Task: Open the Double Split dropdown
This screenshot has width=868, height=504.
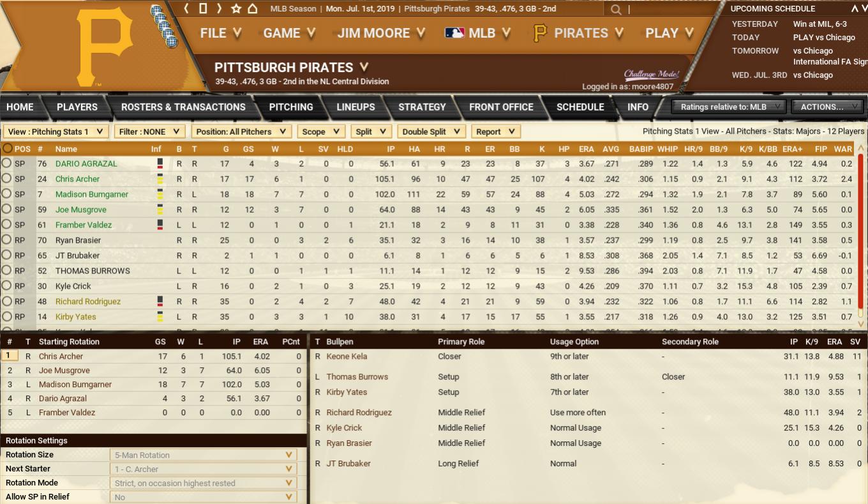Action: tap(431, 132)
